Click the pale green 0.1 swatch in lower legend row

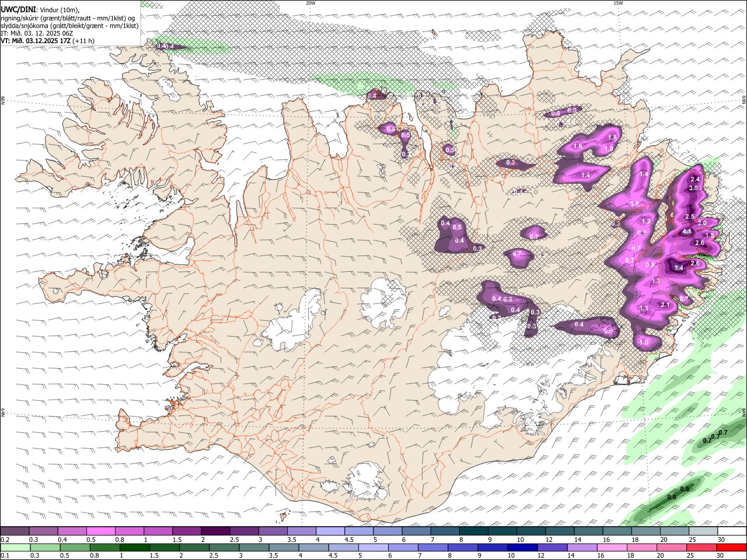click(15, 547)
